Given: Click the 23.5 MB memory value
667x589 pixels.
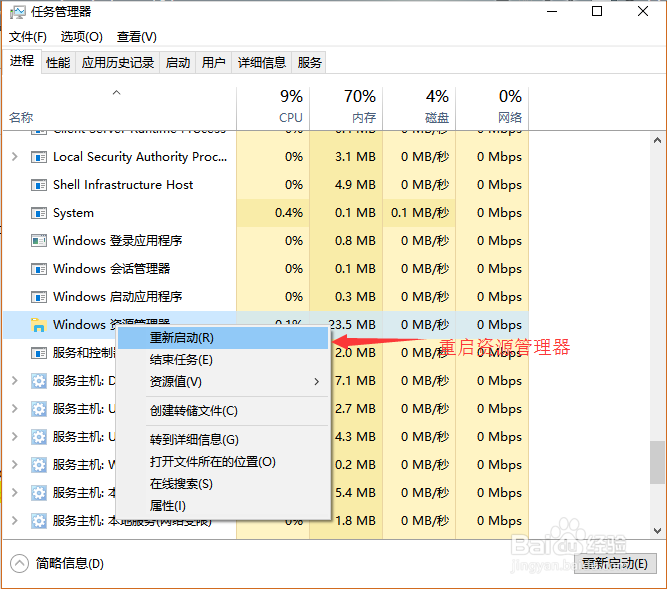Looking at the screenshot, I should click(352, 325).
